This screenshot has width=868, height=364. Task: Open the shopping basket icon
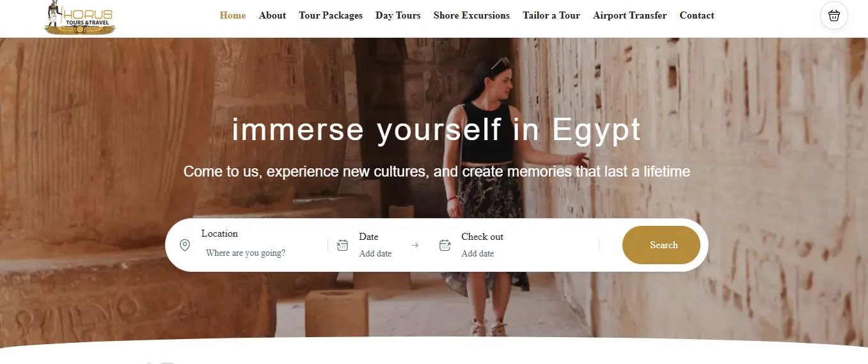(x=833, y=15)
